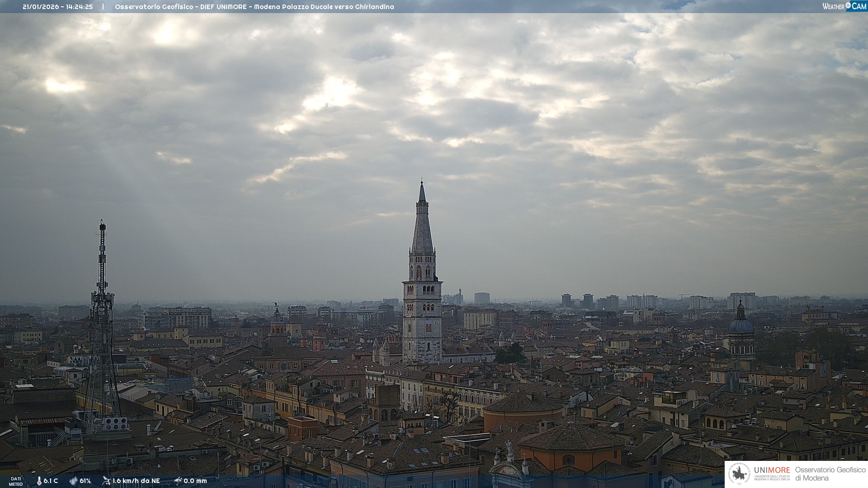Viewport: 868px width, 488px height.
Task: Click the 61% humidity value
Action: (x=85, y=481)
